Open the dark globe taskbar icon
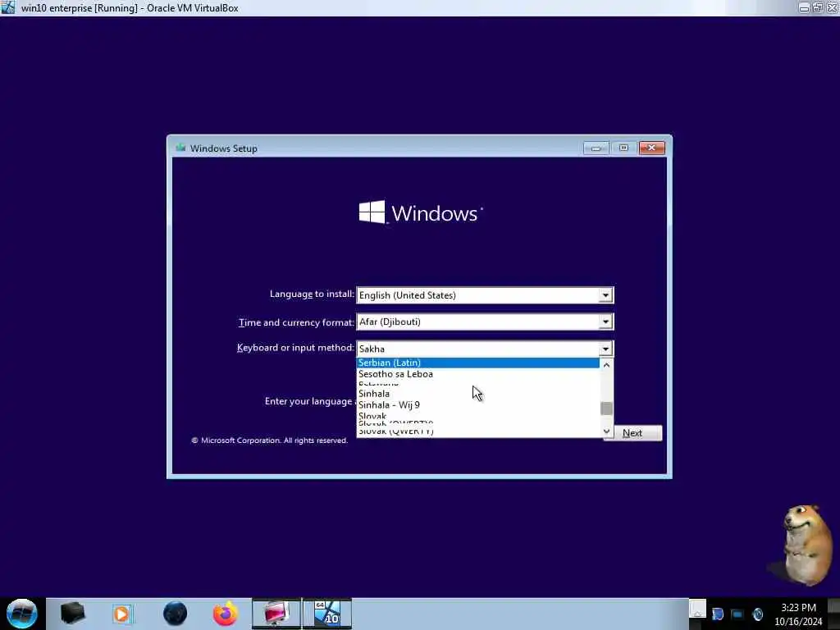 [x=176, y=614]
